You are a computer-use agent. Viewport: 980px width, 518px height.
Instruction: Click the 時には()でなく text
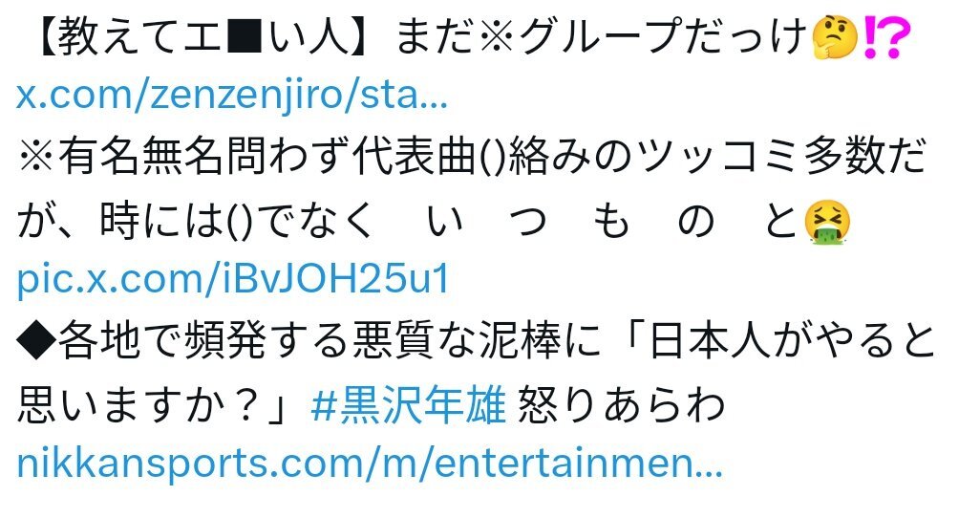[x=236, y=223]
